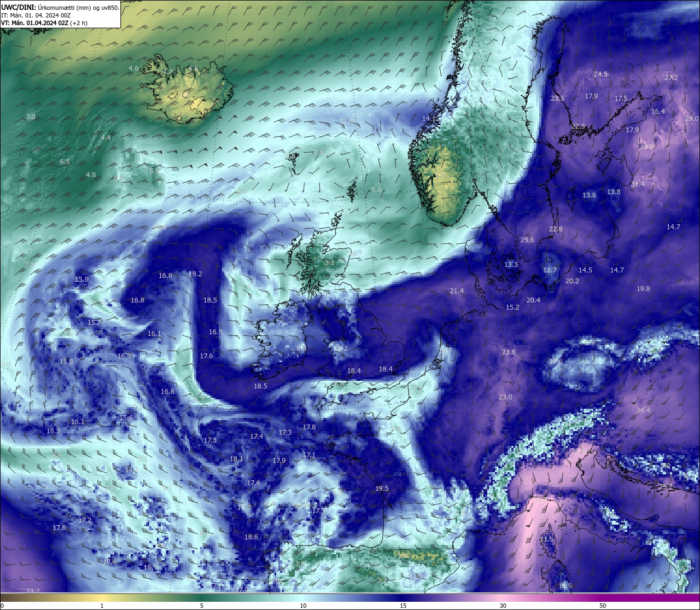Viewport: 700px width, 610px height.
Task: Click the 6.5 value on the map
Action: click(x=65, y=161)
